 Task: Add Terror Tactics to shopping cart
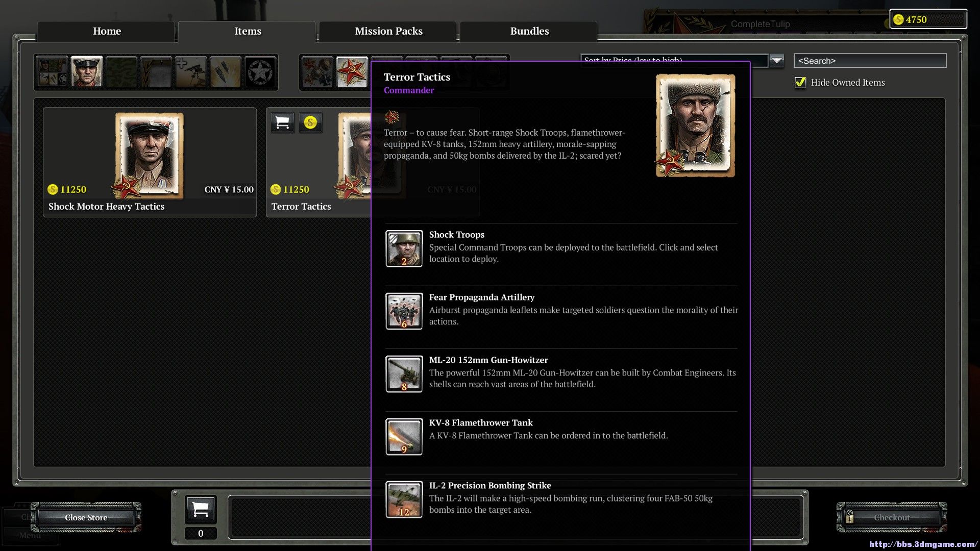(282, 122)
